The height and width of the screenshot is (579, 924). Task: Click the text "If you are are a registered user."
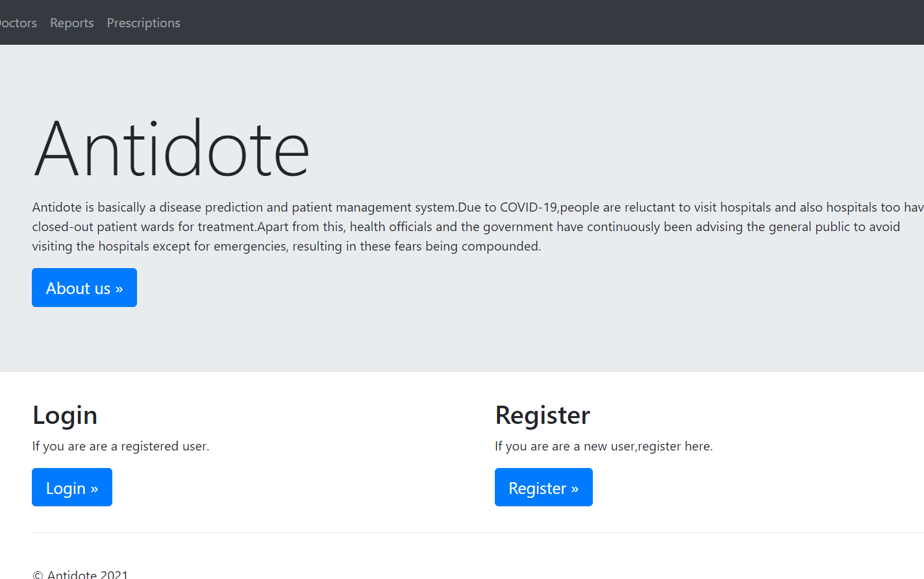coord(121,446)
